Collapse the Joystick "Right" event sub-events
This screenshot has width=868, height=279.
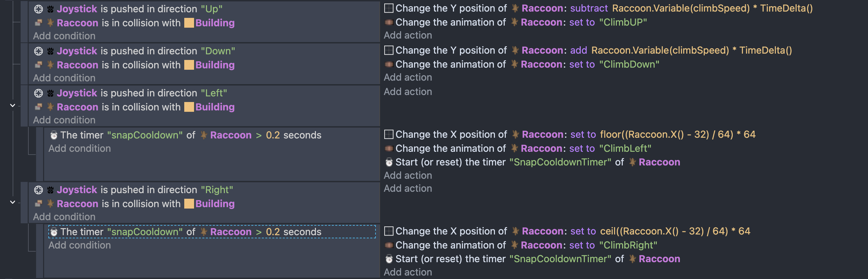(13, 202)
